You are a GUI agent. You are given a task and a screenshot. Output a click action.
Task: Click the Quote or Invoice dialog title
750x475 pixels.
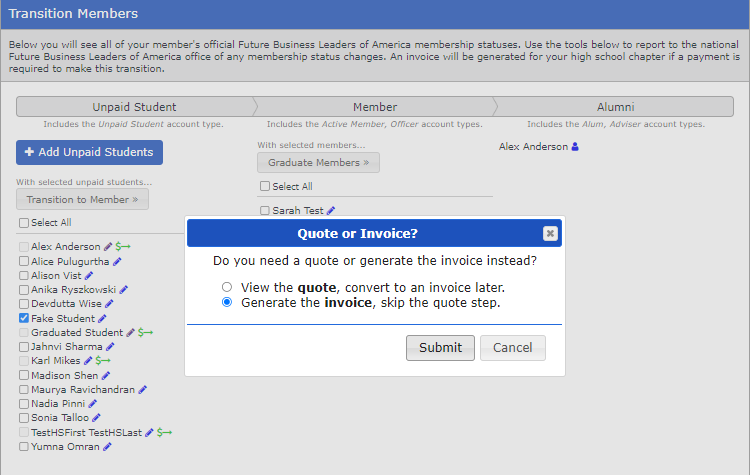[357, 233]
